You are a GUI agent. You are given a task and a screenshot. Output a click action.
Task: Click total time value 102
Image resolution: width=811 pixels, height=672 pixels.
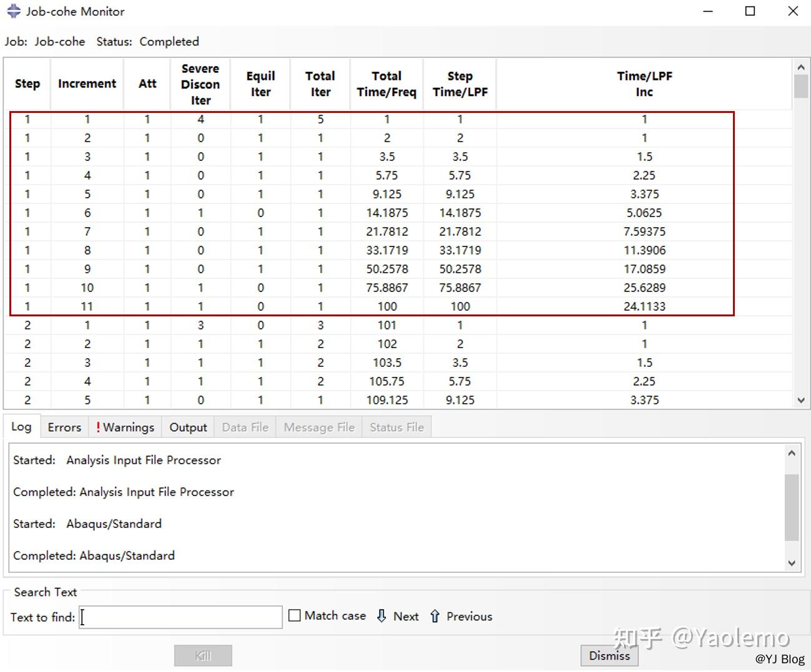point(387,344)
